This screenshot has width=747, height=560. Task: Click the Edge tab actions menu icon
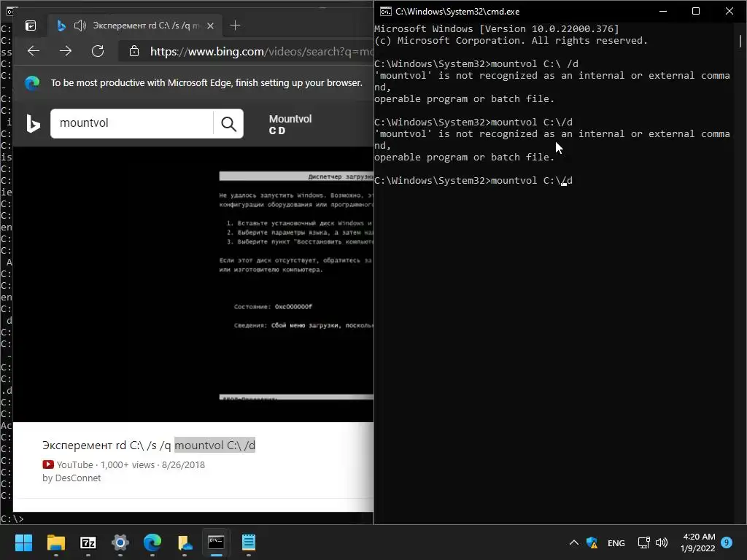coord(31,26)
